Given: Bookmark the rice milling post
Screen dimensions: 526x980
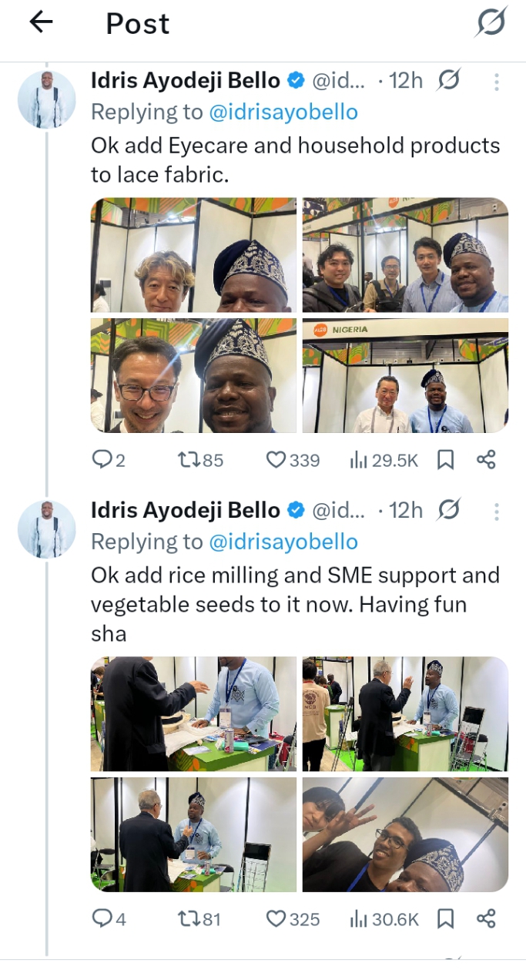Looking at the screenshot, I should (x=446, y=918).
